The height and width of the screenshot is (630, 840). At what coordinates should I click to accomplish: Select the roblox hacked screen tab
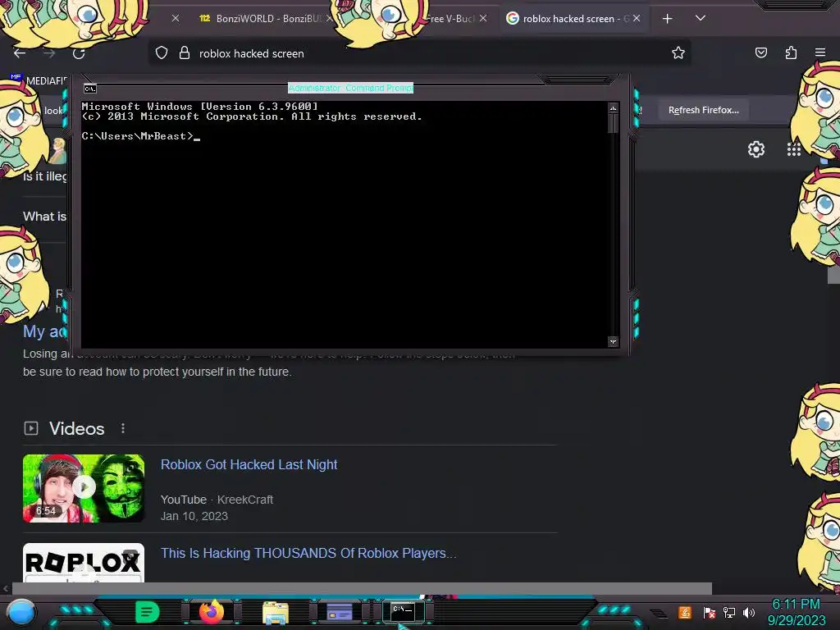[567, 19]
